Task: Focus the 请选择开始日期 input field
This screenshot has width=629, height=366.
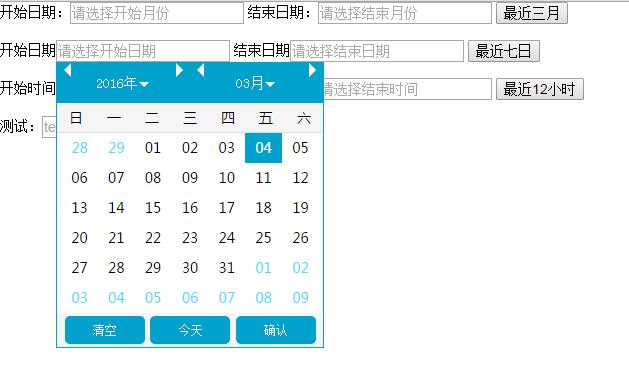Action: click(x=143, y=51)
